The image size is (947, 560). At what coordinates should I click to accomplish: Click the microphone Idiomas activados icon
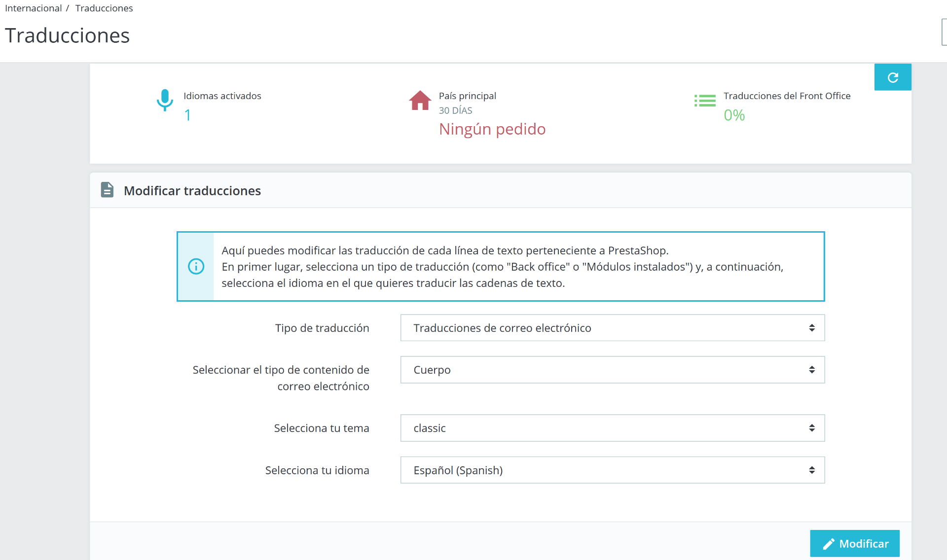(x=165, y=100)
